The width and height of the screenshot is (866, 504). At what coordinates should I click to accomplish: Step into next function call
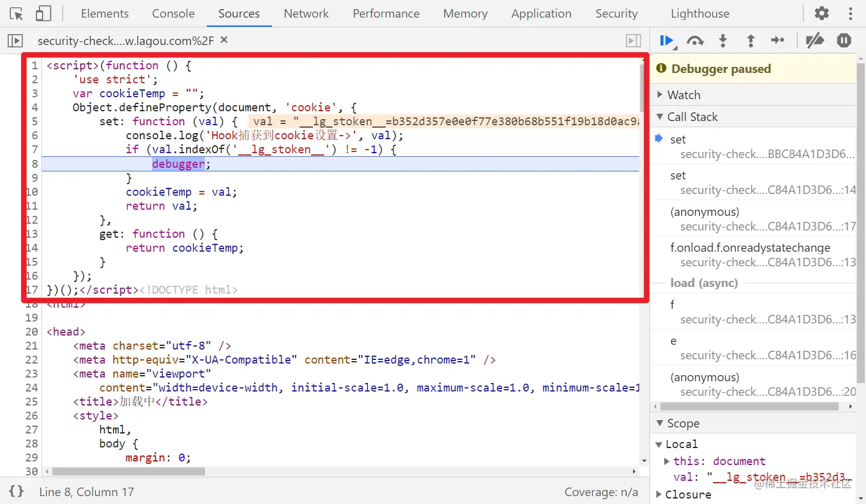point(723,41)
